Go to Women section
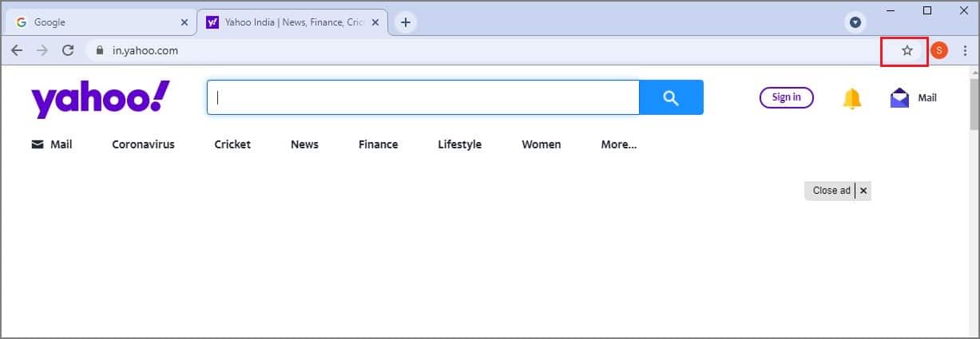 pos(541,144)
